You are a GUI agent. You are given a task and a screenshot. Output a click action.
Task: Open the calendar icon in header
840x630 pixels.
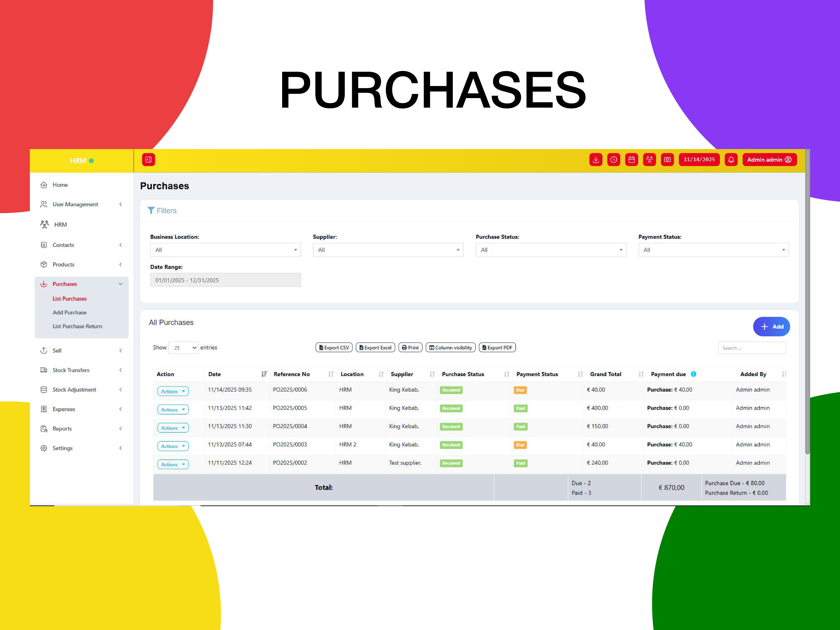pos(631,160)
